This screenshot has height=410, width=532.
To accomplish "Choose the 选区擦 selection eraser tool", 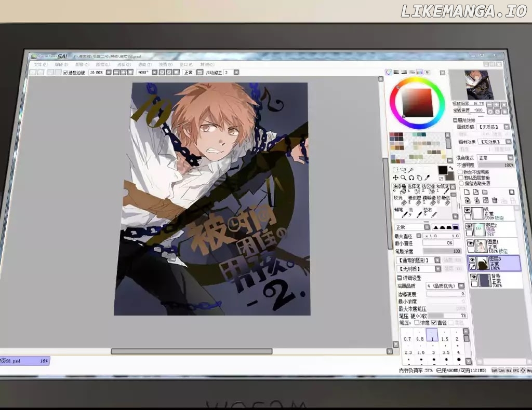I will pos(429,189).
